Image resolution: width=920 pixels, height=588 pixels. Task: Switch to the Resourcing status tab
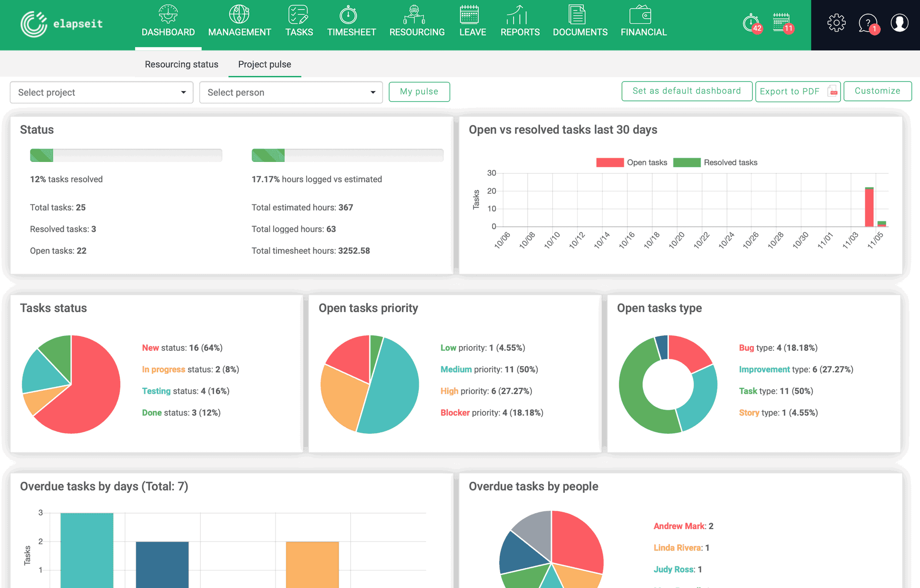(x=181, y=64)
